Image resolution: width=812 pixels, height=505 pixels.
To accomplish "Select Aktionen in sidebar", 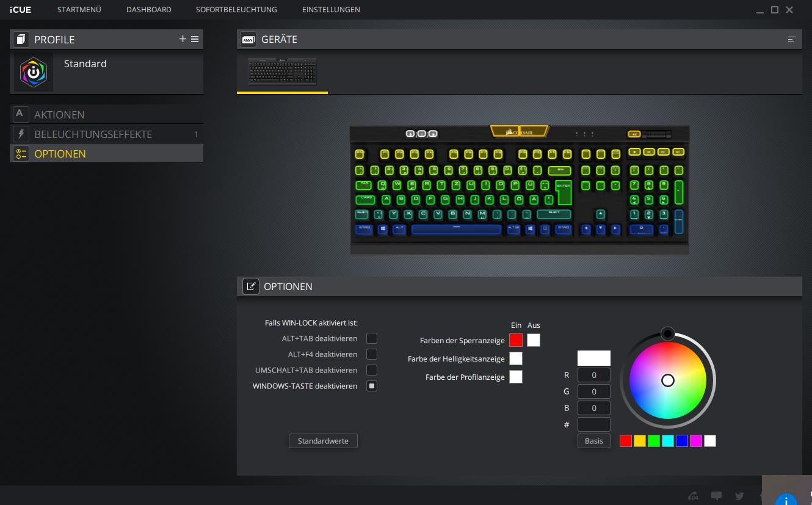I will [x=107, y=114].
